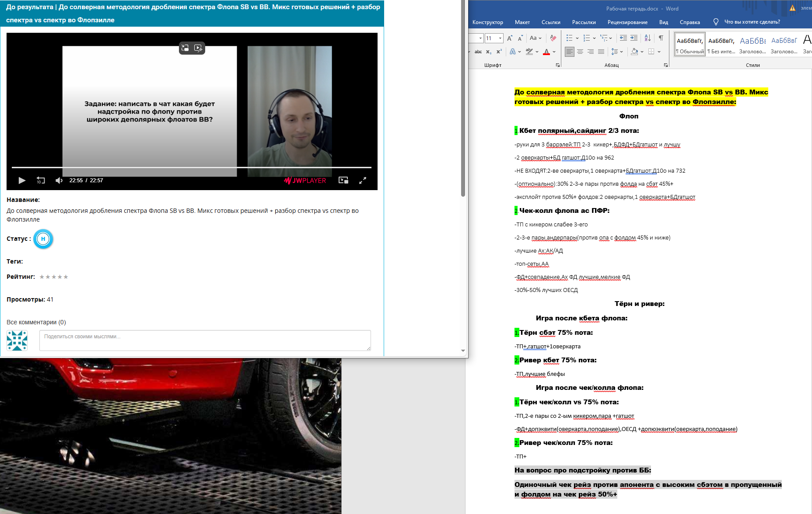Open the Конструктор ribbon tab in Word
812x514 pixels.
(x=487, y=22)
